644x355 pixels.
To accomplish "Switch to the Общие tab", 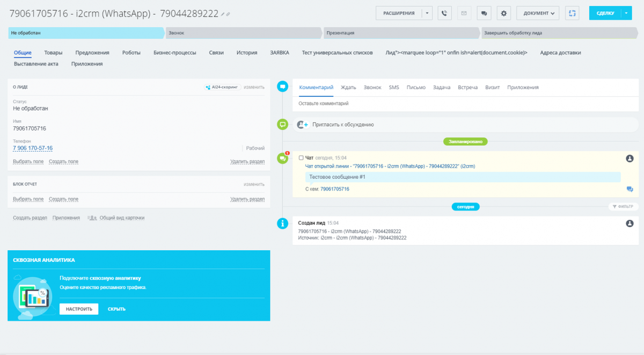I will (x=23, y=53).
